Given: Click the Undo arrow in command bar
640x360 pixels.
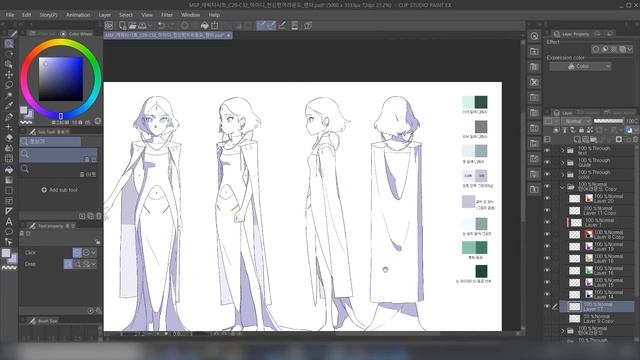Looking at the screenshot, I should pos(161,26).
